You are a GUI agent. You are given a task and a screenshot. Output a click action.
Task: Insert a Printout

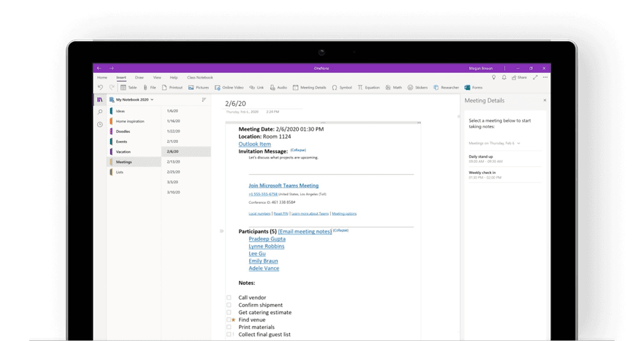pyautogui.click(x=172, y=87)
